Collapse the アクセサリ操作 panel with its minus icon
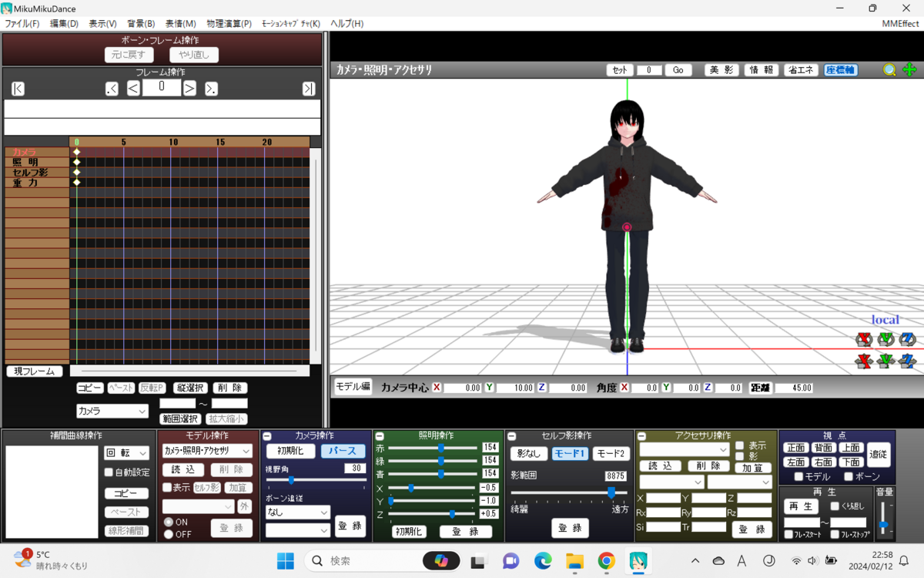This screenshot has width=924, height=578. [x=641, y=436]
